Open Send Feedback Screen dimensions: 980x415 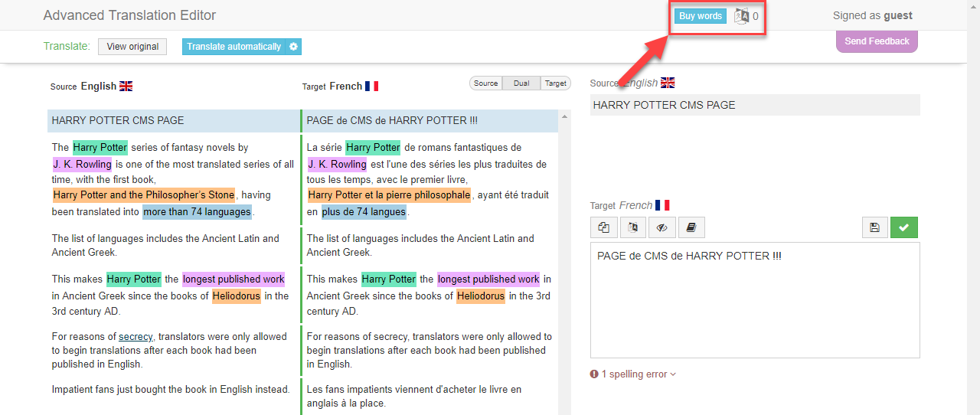coord(877,41)
